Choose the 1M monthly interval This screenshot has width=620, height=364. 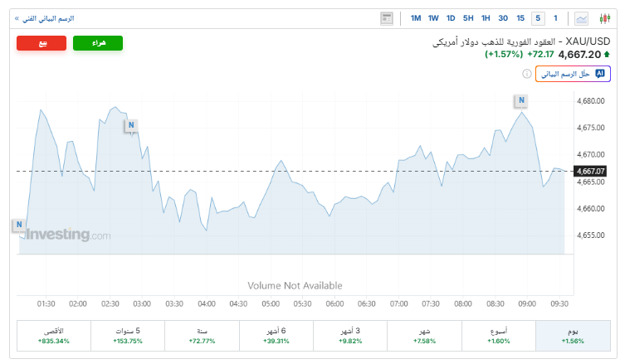click(415, 18)
